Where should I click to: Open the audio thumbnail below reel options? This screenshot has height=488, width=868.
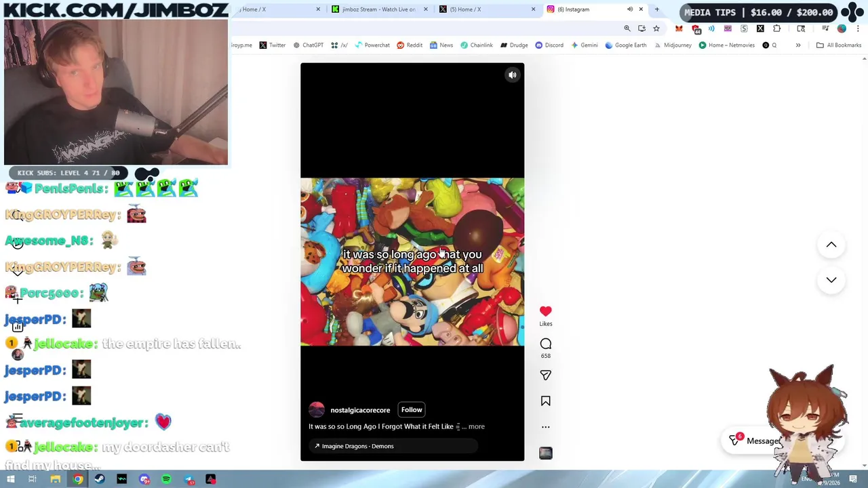point(546,453)
